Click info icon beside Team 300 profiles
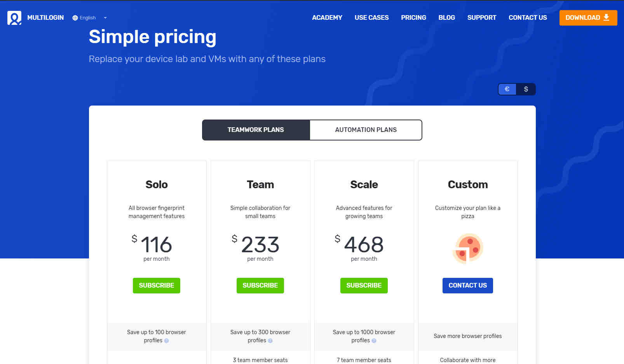This screenshot has width=624, height=364. coord(270,341)
